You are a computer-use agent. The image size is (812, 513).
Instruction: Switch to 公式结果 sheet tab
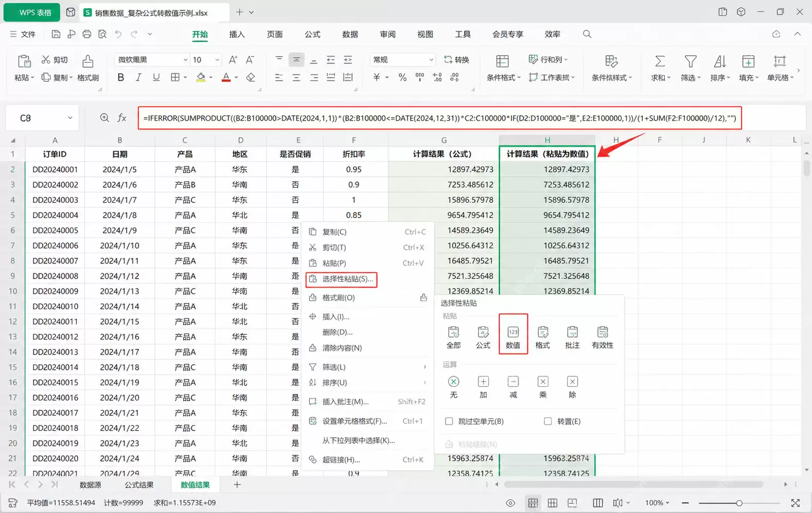(139, 485)
